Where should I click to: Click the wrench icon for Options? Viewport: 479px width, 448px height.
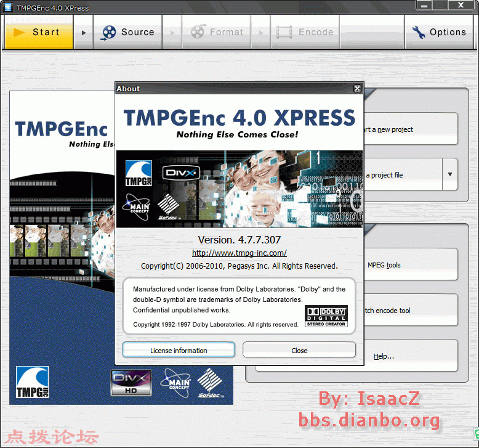(x=418, y=32)
